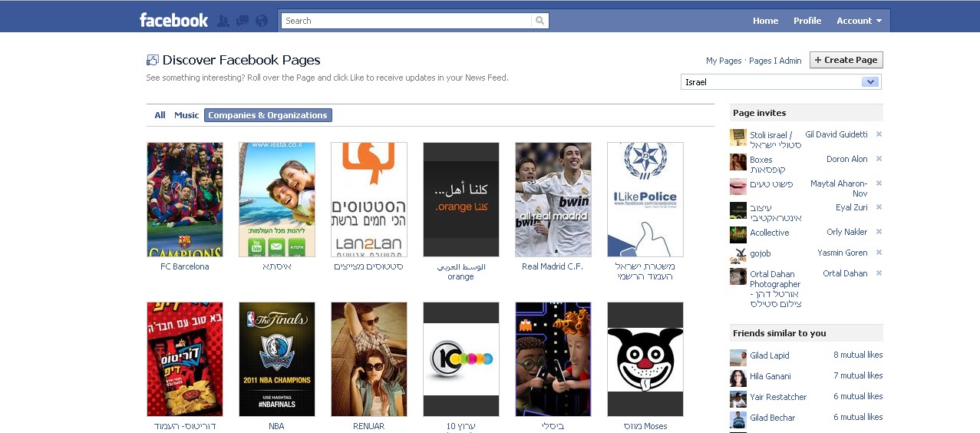Screen dimensions: 980x433
Task: Open the LAN2LAN page thumbnail
Action: [369, 200]
